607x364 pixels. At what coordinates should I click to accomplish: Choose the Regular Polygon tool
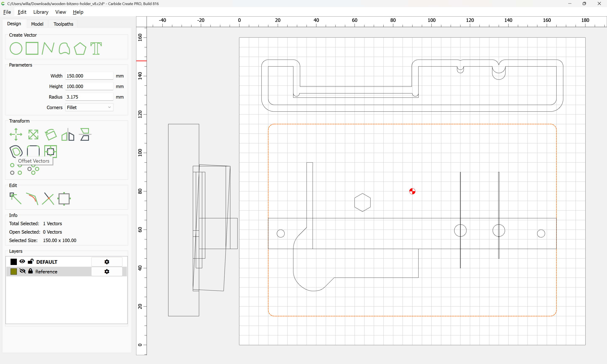pyautogui.click(x=80, y=48)
